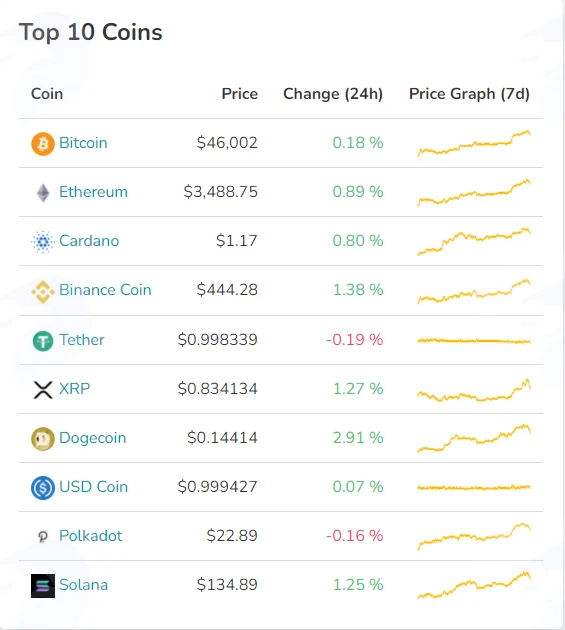Screen dimensions: 565x630
Task: Click the orange Bitcoin logo icon
Action: [43, 143]
